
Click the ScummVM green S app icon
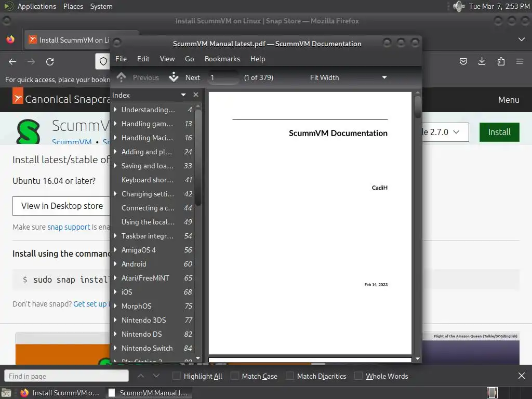[28, 131]
